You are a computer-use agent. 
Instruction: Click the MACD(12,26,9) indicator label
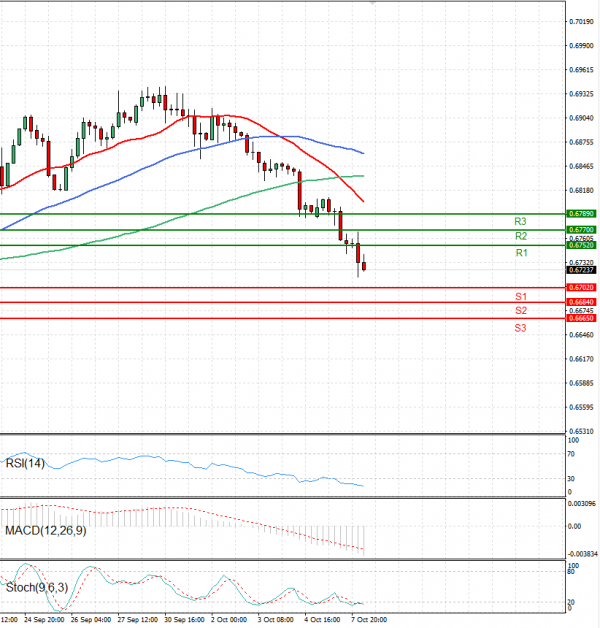click(x=46, y=531)
